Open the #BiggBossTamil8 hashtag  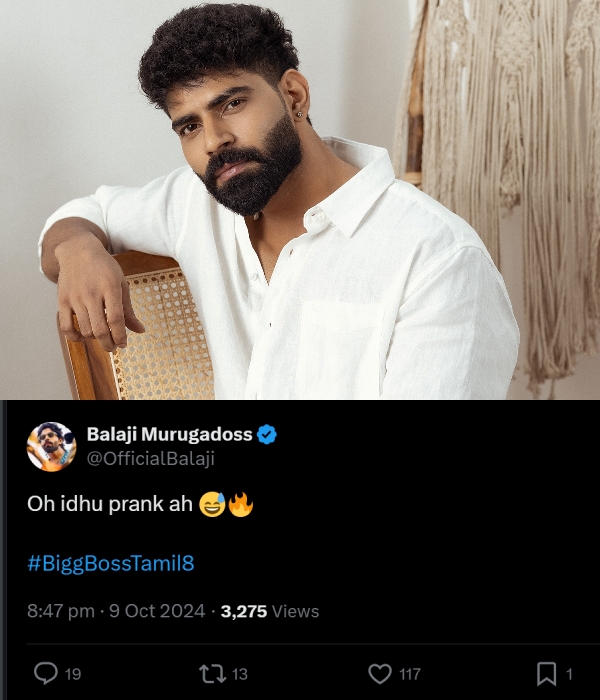coord(110,564)
